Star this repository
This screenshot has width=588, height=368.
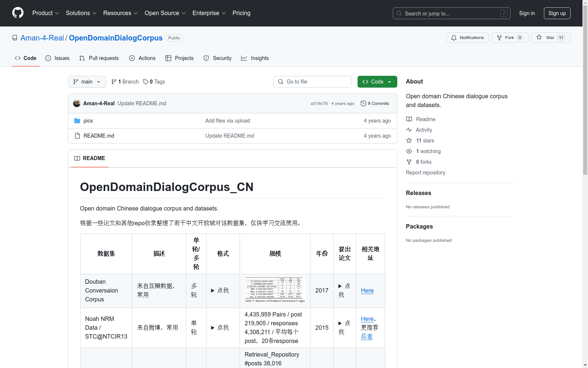(x=551, y=38)
